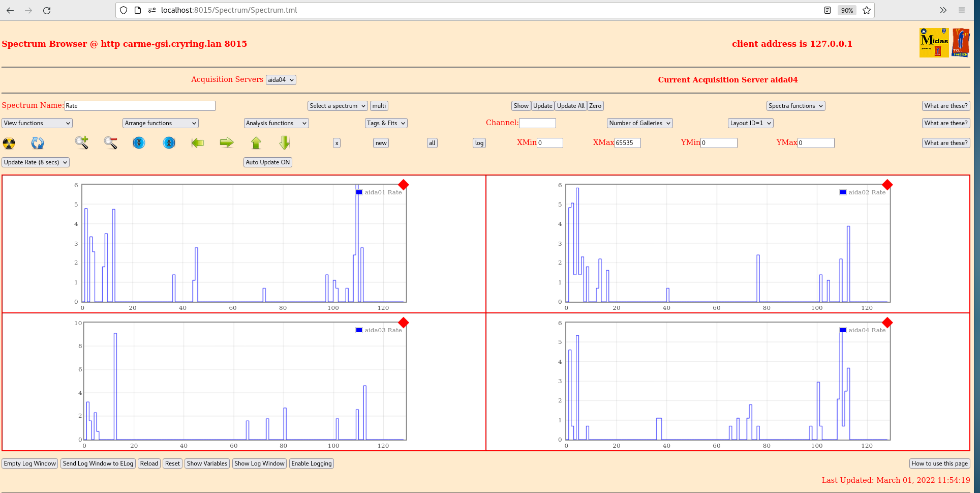Open the View functions menu

(37, 123)
